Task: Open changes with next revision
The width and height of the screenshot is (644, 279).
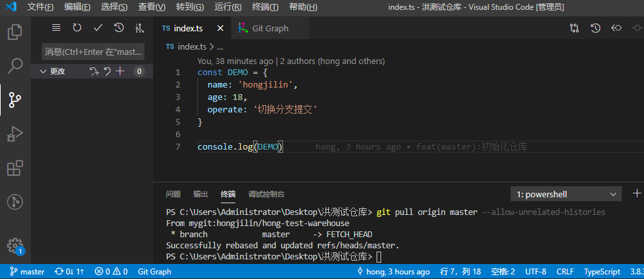Action: pyautogui.click(x=637, y=28)
